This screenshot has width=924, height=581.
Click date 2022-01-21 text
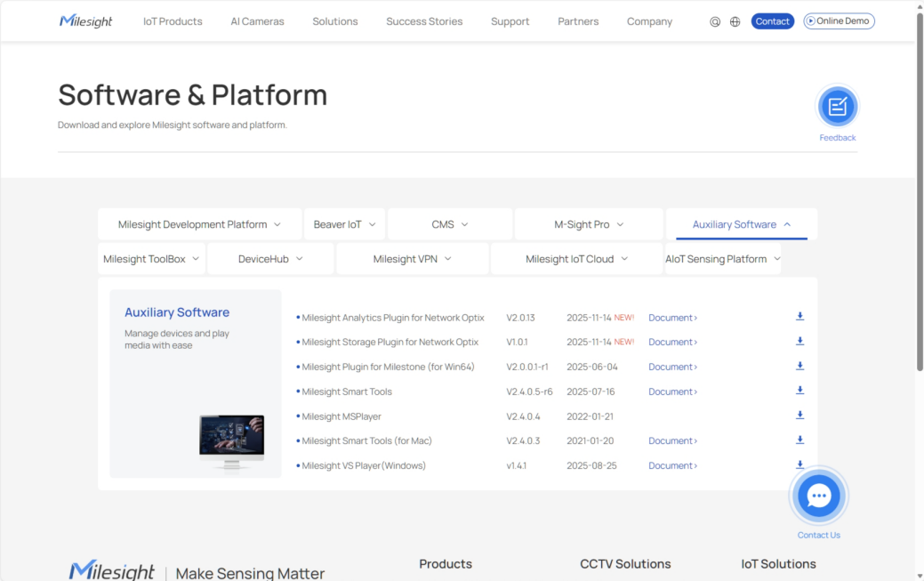pos(590,416)
